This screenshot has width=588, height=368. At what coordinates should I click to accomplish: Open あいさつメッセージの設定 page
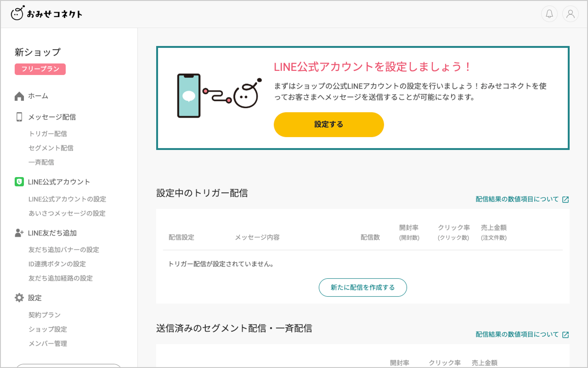[67, 213]
